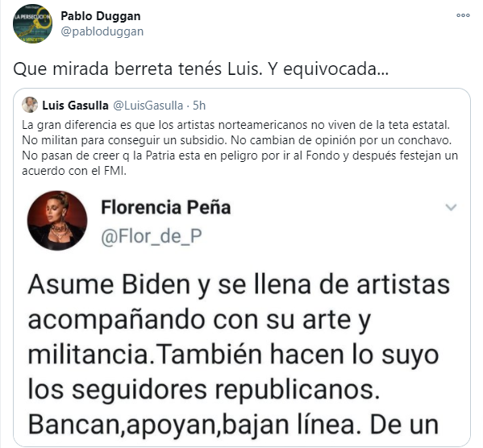Image resolution: width=483 pixels, height=448 pixels.
Task: Click Luis Gasulla's small avatar
Action: tap(30, 105)
